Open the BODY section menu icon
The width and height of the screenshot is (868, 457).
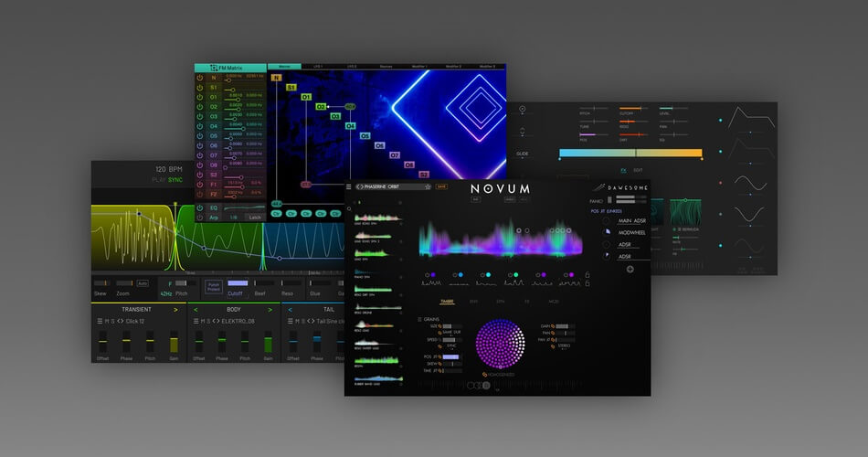196,322
